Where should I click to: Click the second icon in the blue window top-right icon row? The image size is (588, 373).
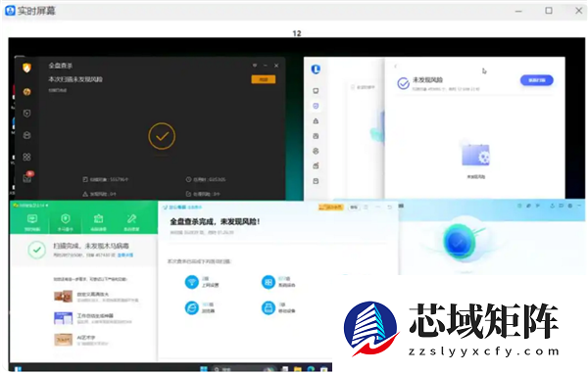click(x=528, y=206)
